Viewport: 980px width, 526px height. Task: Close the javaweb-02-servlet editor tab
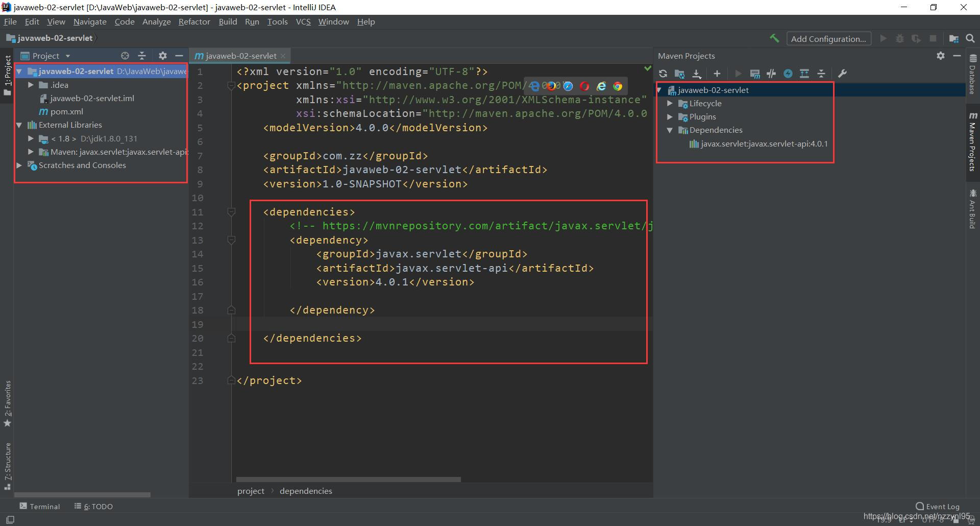(x=283, y=56)
